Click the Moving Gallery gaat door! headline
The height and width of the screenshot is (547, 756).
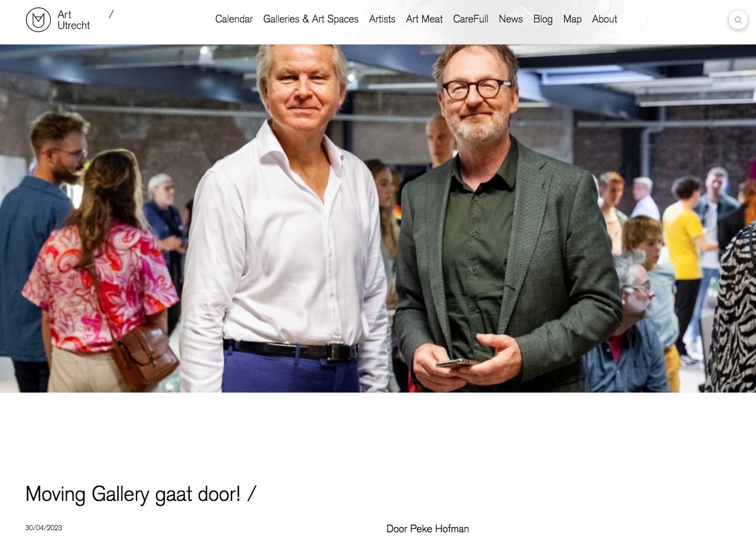tap(133, 494)
